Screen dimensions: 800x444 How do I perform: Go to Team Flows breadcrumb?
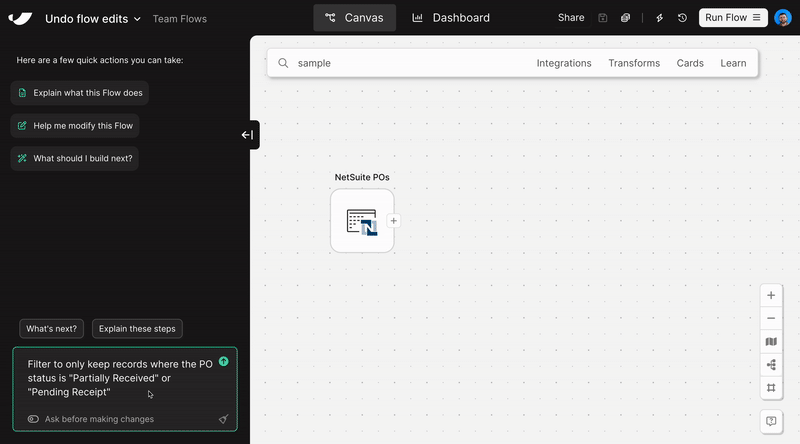point(180,19)
